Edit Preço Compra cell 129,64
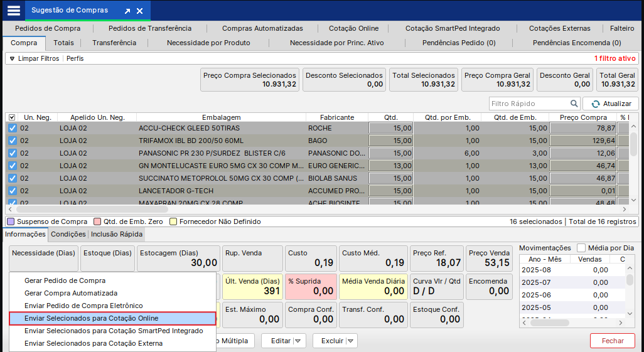This screenshot has width=644, height=352. [x=583, y=141]
